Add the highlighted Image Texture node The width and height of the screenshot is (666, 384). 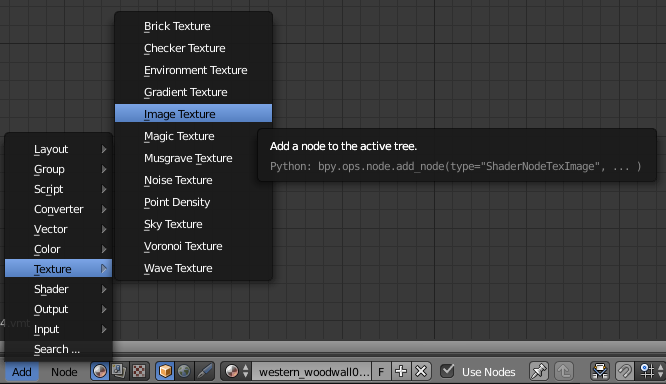pos(193,113)
